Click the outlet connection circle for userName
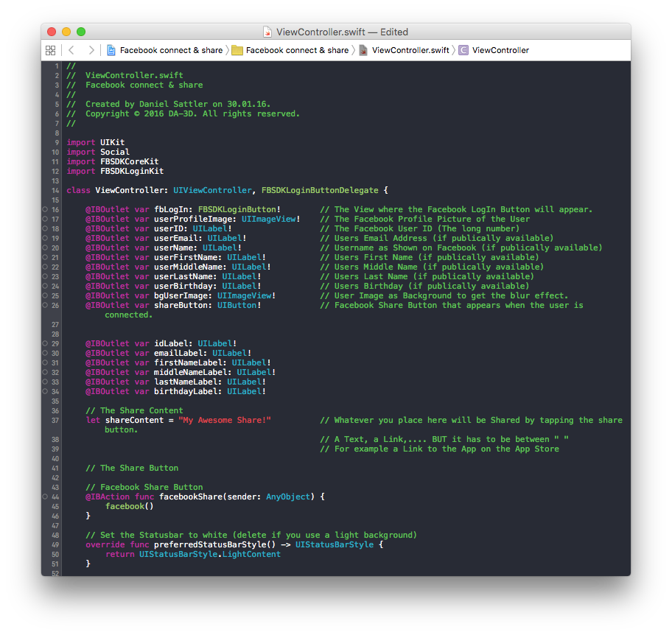The width and height of the screenshot is (672, 635). coord(45,248)
